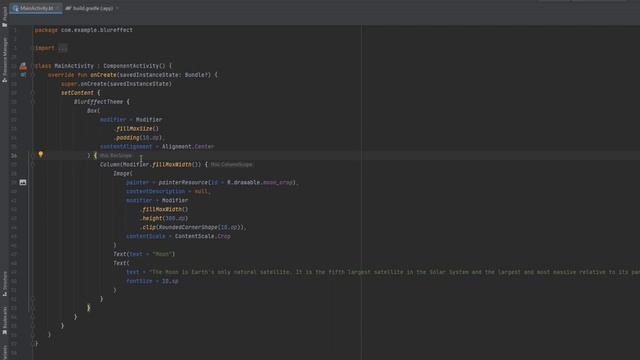Click the Image( composable call
This screenshot has height=360, width=640.
122,174
